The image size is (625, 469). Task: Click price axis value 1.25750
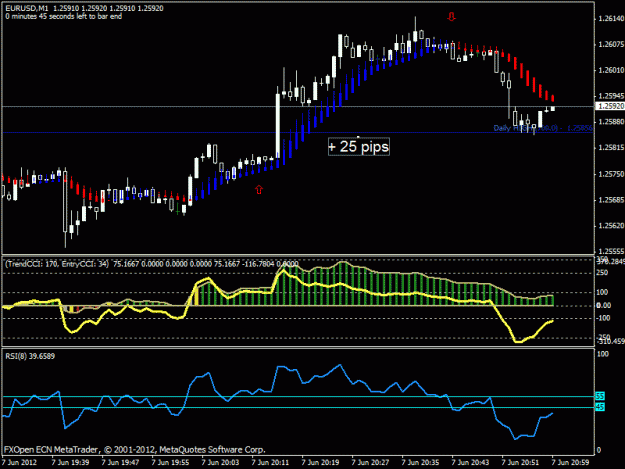pos(611,174)
